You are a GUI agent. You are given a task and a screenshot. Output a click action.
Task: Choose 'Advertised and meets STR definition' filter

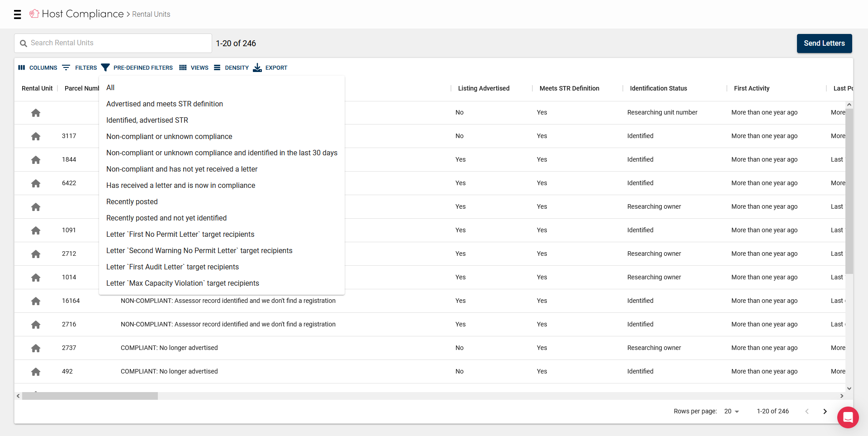click(x=222, y=104)
